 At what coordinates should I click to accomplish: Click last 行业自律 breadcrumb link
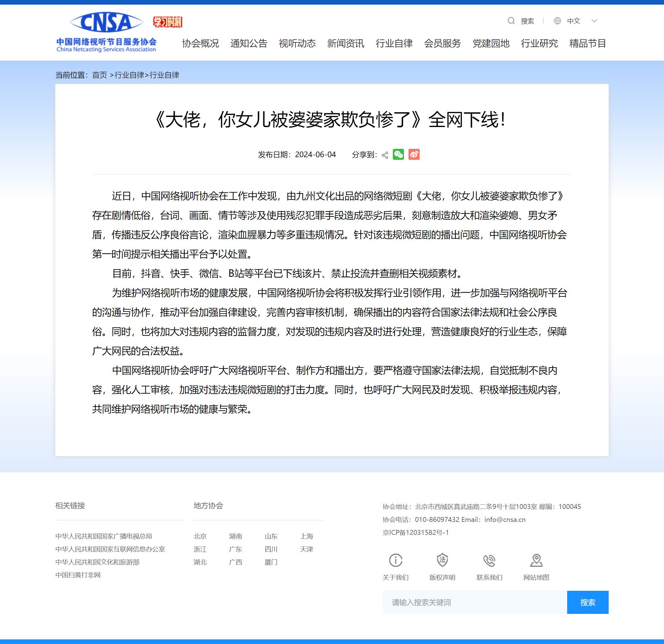pyautogui.click(x=164, y=75)
